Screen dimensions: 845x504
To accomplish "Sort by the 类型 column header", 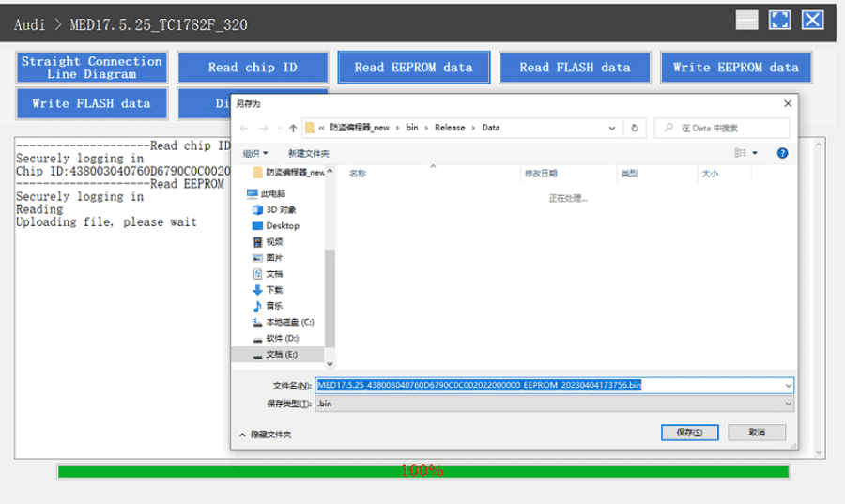I will point(629,174).
